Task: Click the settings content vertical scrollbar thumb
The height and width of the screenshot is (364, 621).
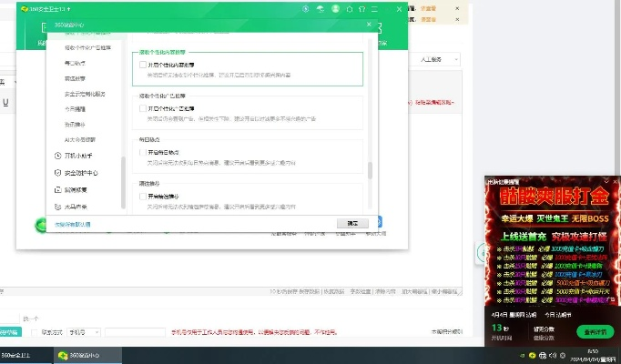Action: [x=371, y=170]
